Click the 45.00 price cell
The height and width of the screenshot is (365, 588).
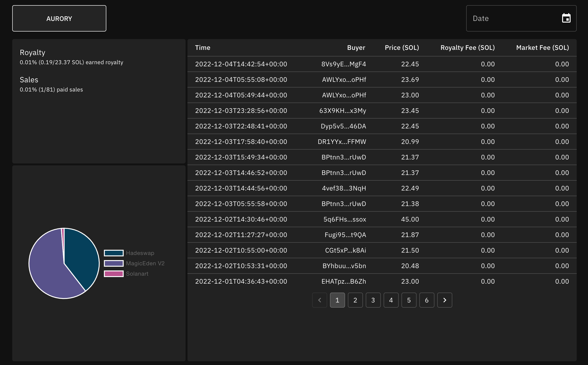click(410, 219)
